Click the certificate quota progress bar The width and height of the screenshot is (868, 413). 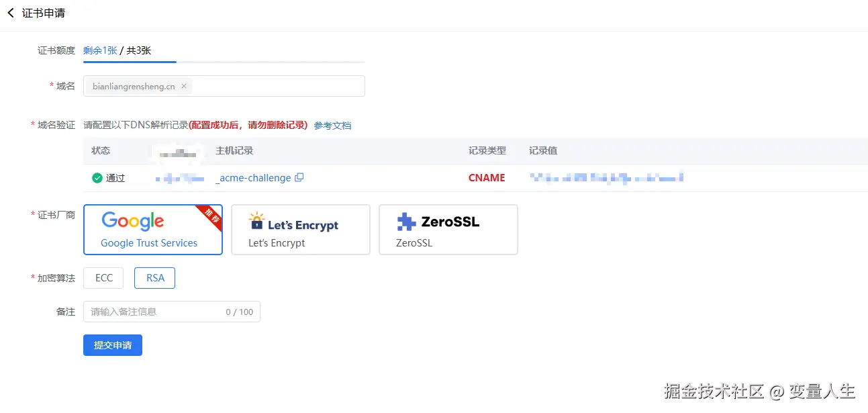pyautogui.click(x=224, y=62)
